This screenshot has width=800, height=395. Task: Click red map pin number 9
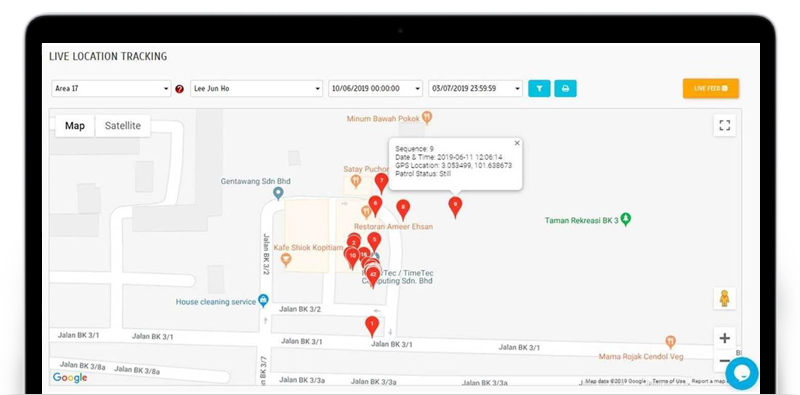(x=455, y=207)
